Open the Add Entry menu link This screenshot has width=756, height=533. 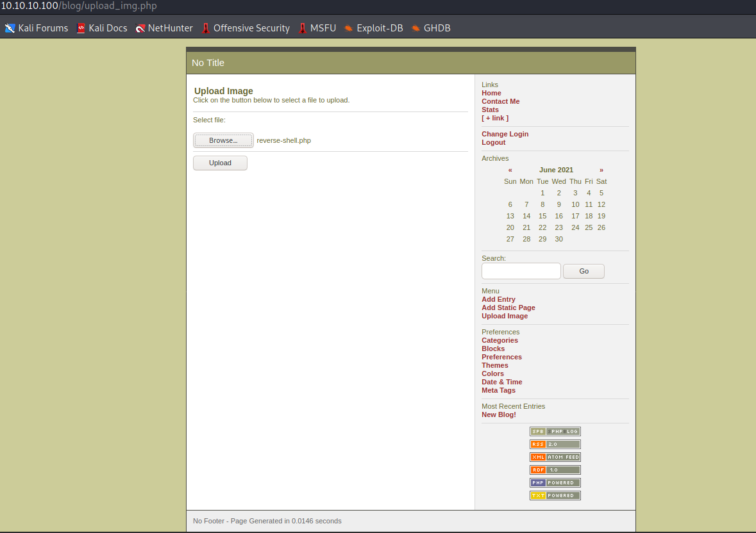(x=498, y=300)
